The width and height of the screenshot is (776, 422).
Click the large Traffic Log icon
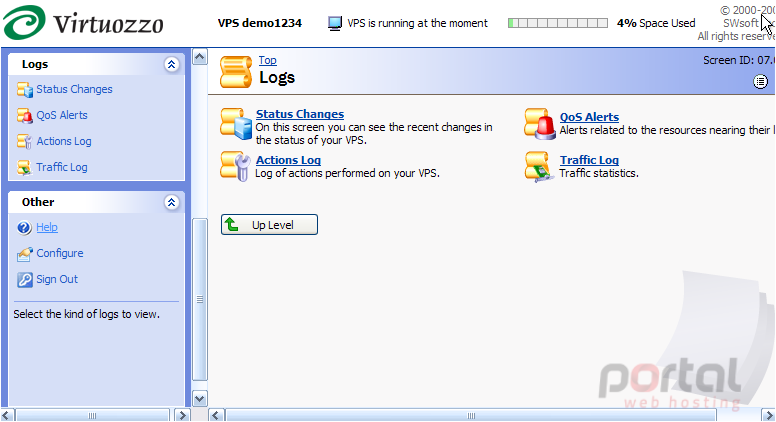[539, 167]
